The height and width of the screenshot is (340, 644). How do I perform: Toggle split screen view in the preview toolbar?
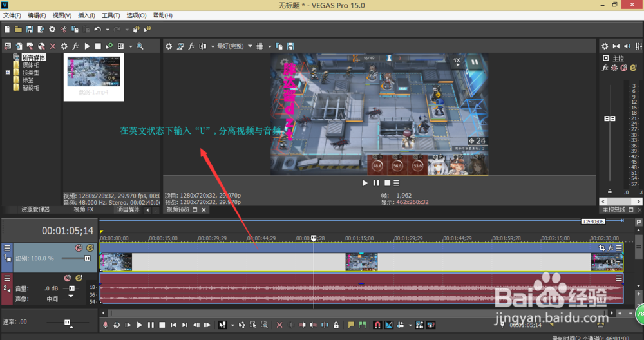[202, 46]
